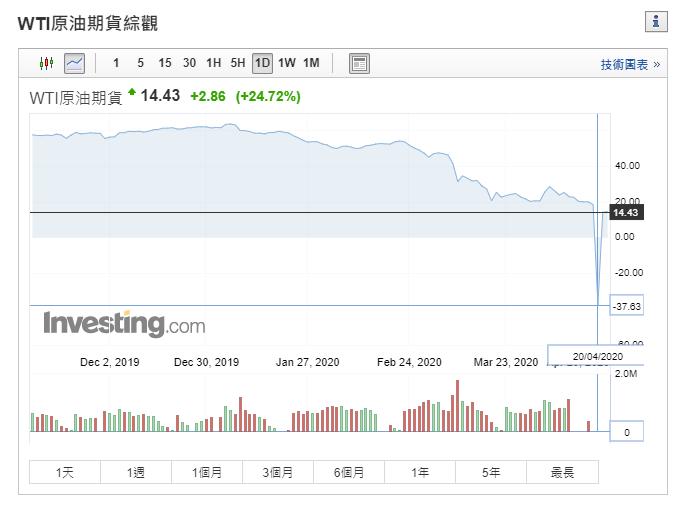Choose the 1M monthly interval
This screenshot has height=507, width=684.
pyautogui.click(x=311, y=63)
